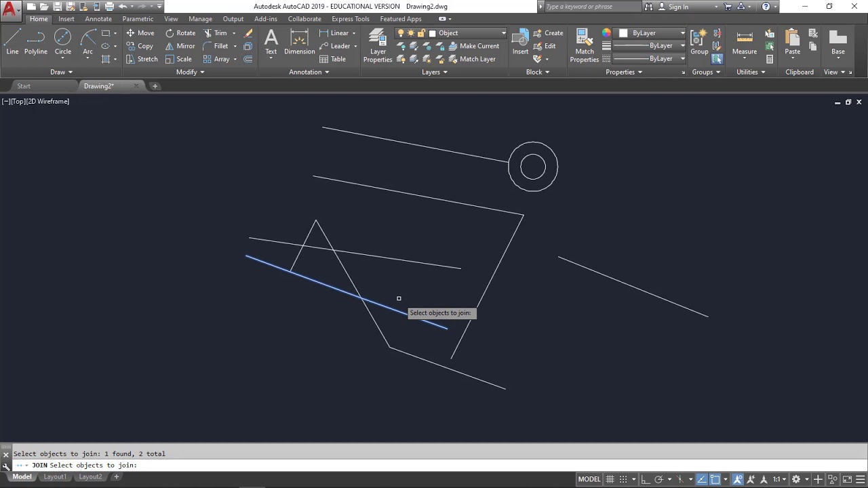The height and width of the screenshot is (488, 868).
Task: Click the Match Properties tool
Action: point(584,46)
